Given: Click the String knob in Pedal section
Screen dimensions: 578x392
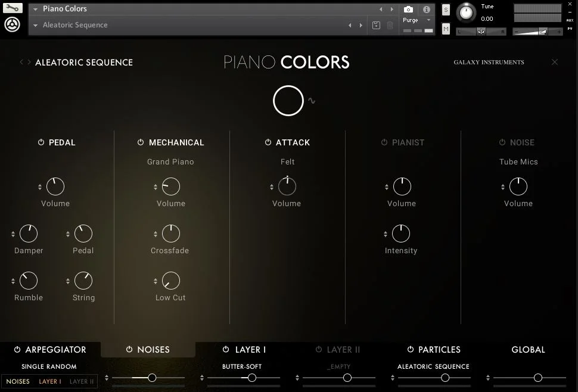Looking at the screenshot, I should tap(83, 281).
